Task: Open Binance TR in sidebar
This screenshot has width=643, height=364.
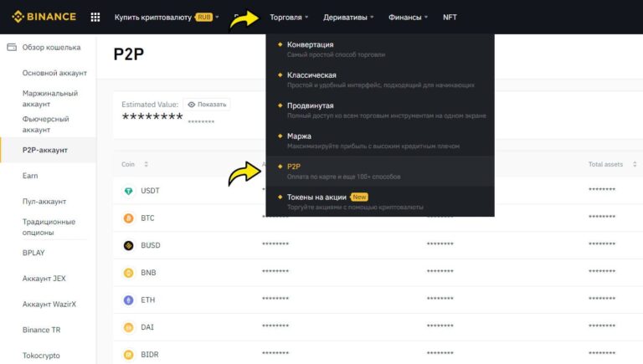Action: [41, 330]
